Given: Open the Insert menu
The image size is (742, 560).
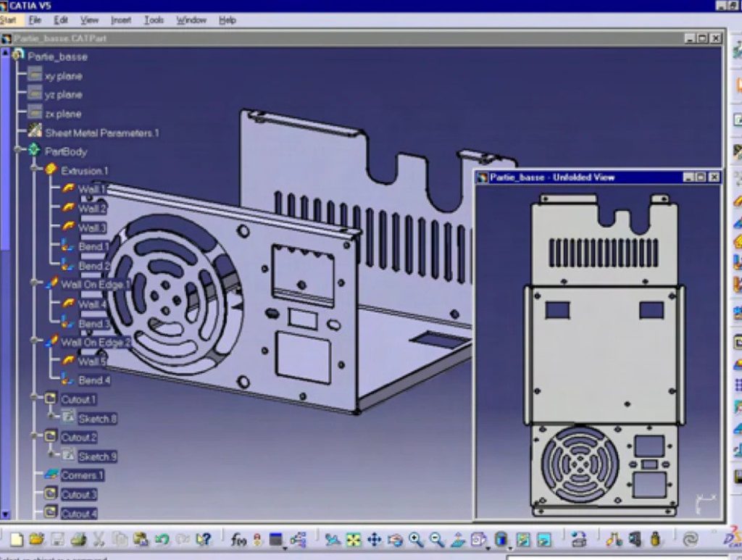Looking at the screenshot, I should 120,20.
